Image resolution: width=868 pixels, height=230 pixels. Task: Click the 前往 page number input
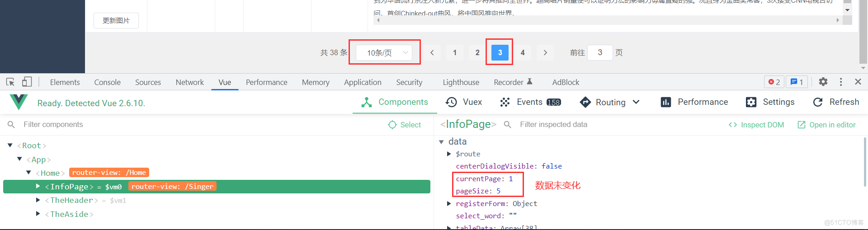tap(600, 52)
